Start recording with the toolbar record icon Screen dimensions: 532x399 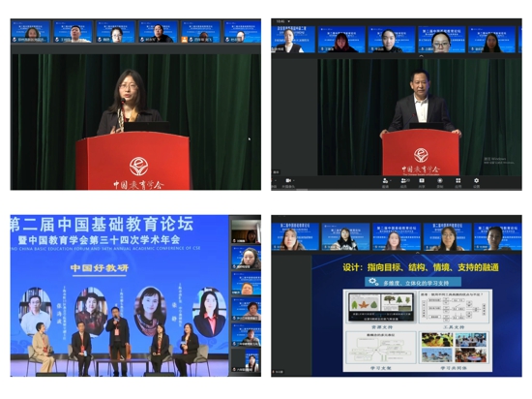click(440, 181)
